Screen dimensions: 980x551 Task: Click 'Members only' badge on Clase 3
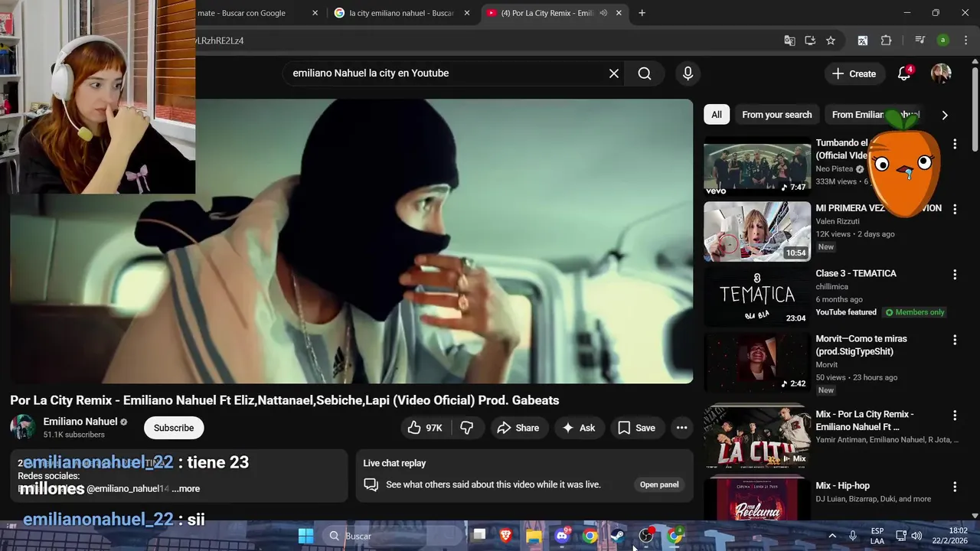[x=915, y=312]
